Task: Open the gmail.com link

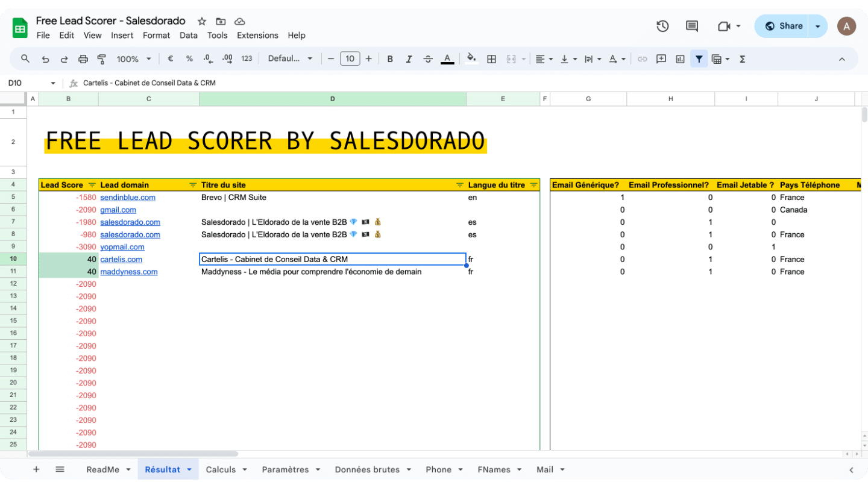Action: 118,210
